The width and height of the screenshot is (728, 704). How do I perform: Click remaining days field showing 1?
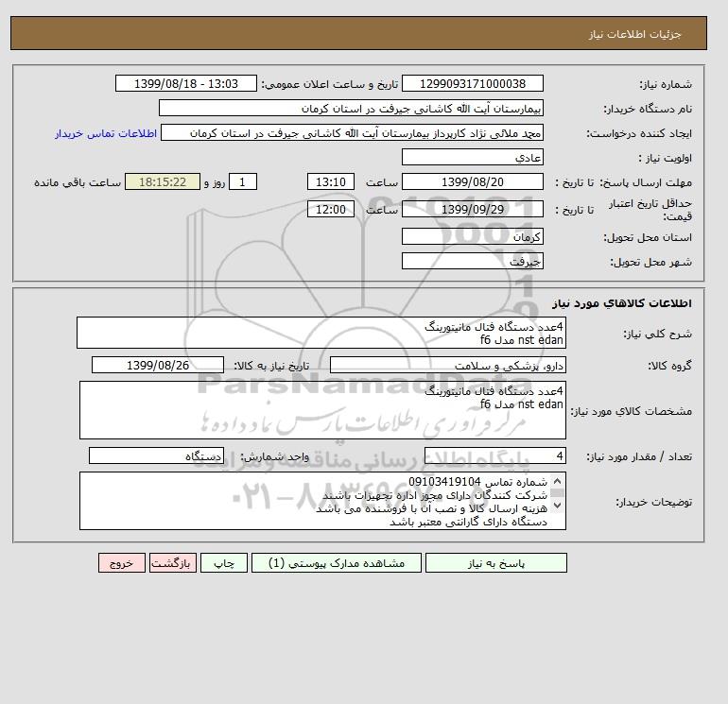click(x=242, y=182)
